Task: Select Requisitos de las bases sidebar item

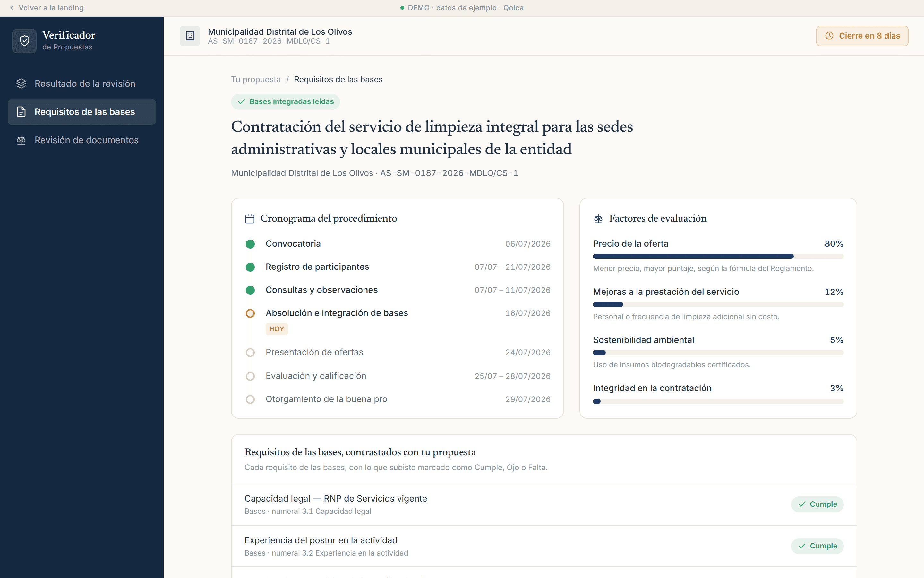Action: [82, 112]
